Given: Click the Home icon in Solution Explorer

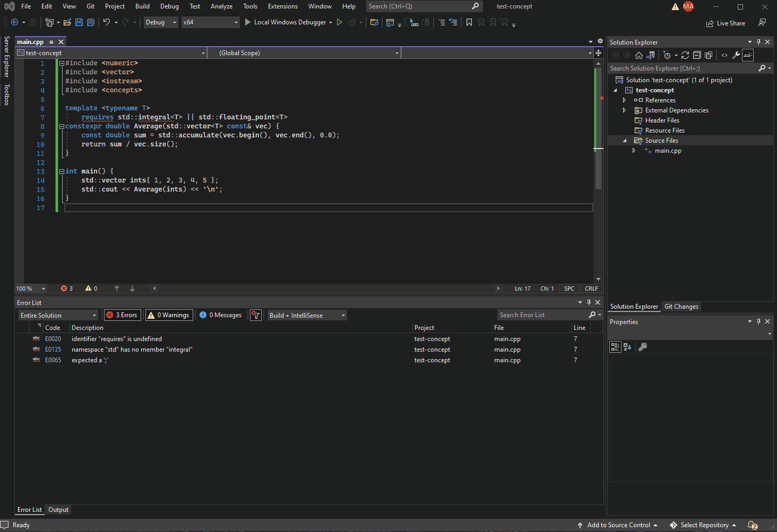Looking at the screenshot, I should coord(639,55).
